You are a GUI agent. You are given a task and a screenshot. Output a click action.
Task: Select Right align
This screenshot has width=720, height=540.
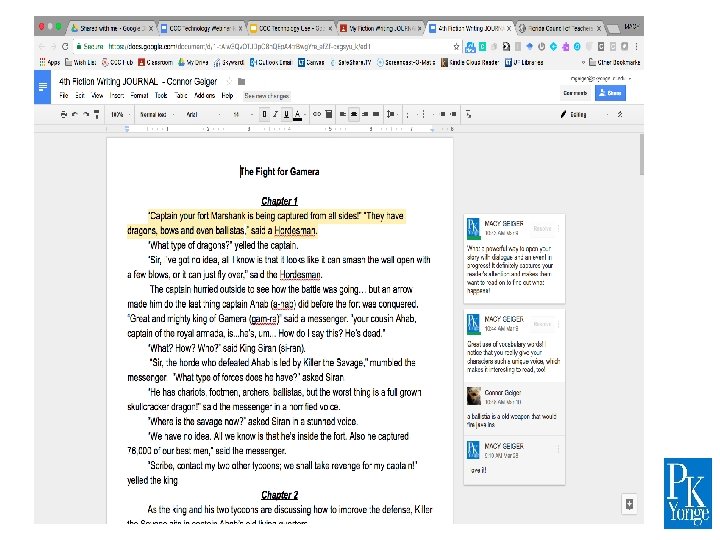coord(365,114)
